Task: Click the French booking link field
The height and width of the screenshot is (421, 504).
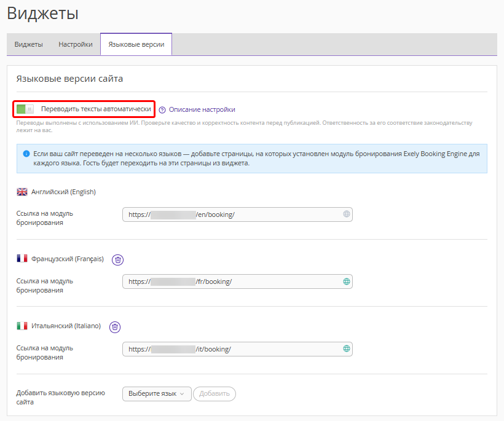Action: pos(237,281)
